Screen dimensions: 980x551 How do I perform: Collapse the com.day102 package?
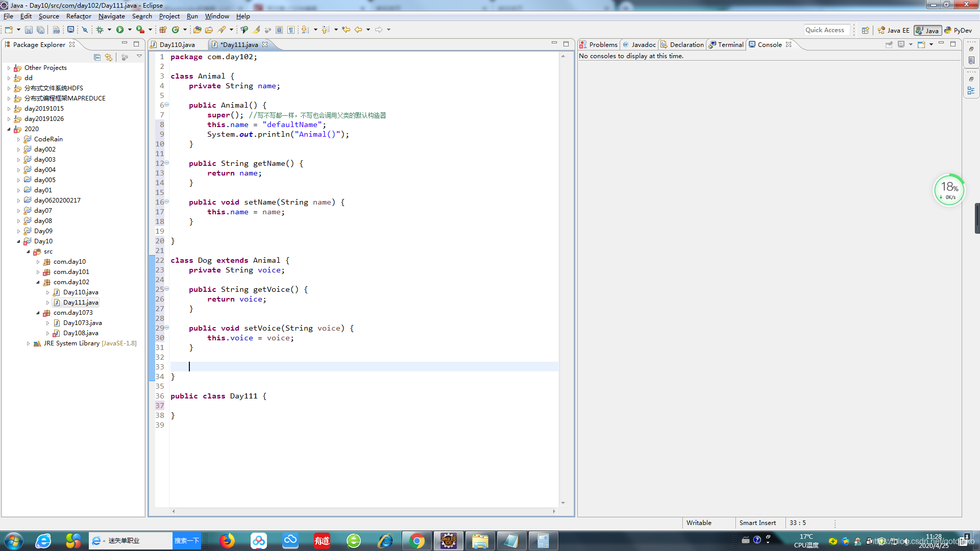(x=38, y=282)
